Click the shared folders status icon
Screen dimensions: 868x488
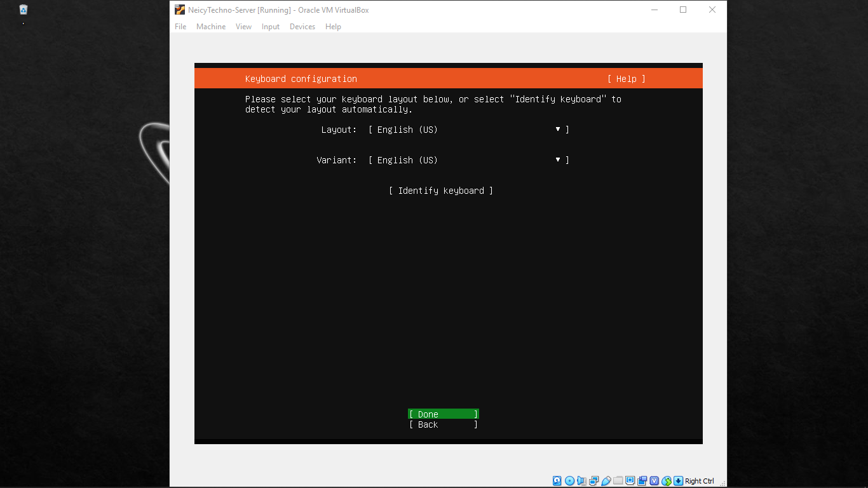point(618,481)
